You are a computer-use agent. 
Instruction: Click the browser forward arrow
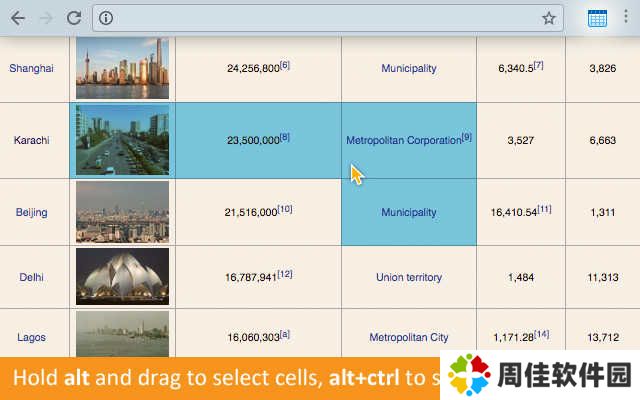pyautogui.click(x=47, y=18)
